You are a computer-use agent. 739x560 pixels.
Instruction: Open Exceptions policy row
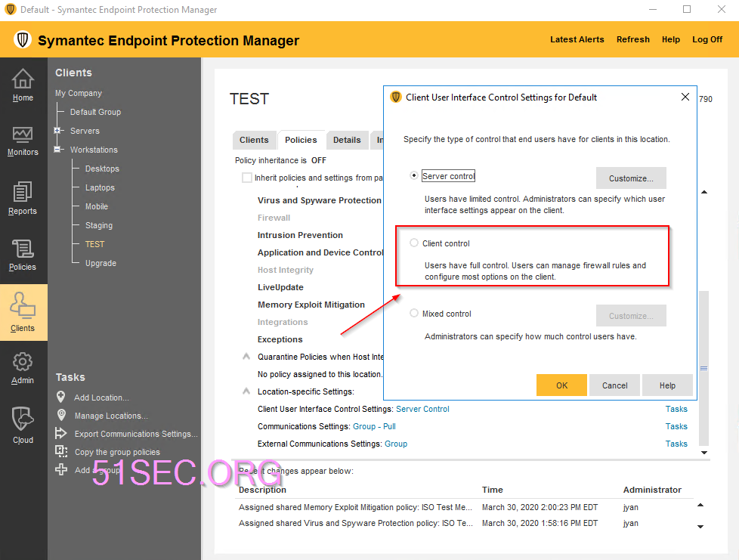tap(280, 339)
